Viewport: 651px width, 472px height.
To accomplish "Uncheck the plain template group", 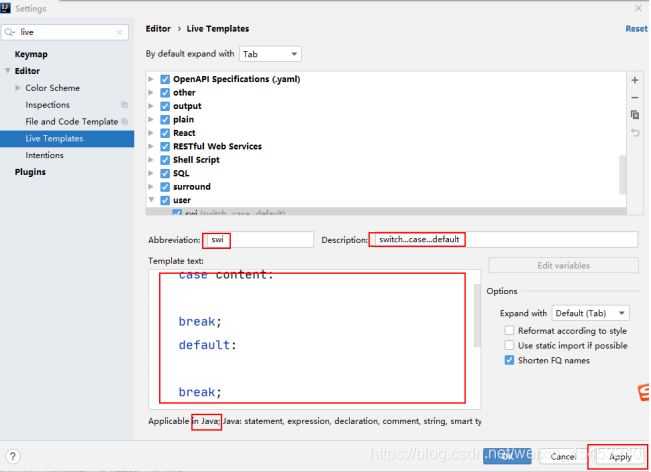I will tap(165, 120).
